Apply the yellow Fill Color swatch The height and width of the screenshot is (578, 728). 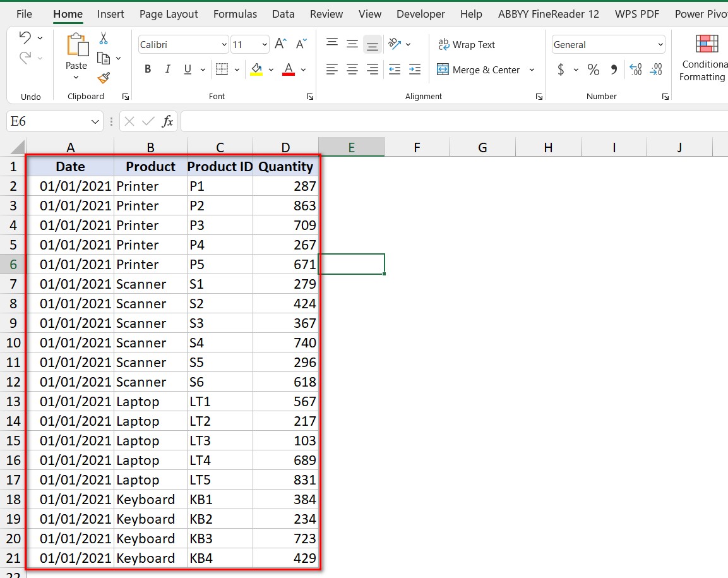pyautogui.click(x=256, y=69)
